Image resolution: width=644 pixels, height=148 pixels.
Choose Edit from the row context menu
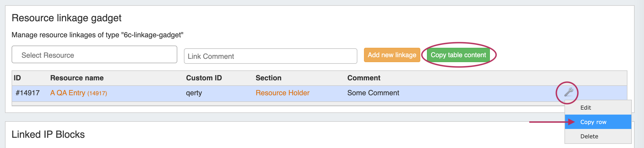585,108
